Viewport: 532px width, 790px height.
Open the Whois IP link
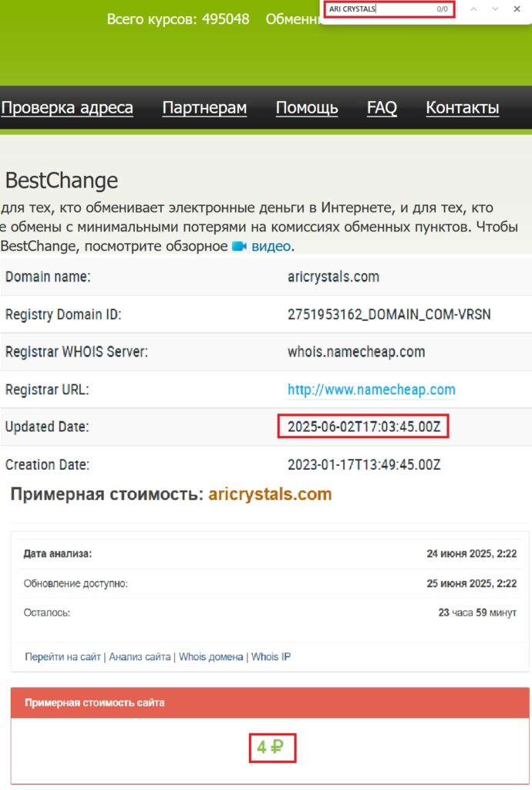point(271,657)
